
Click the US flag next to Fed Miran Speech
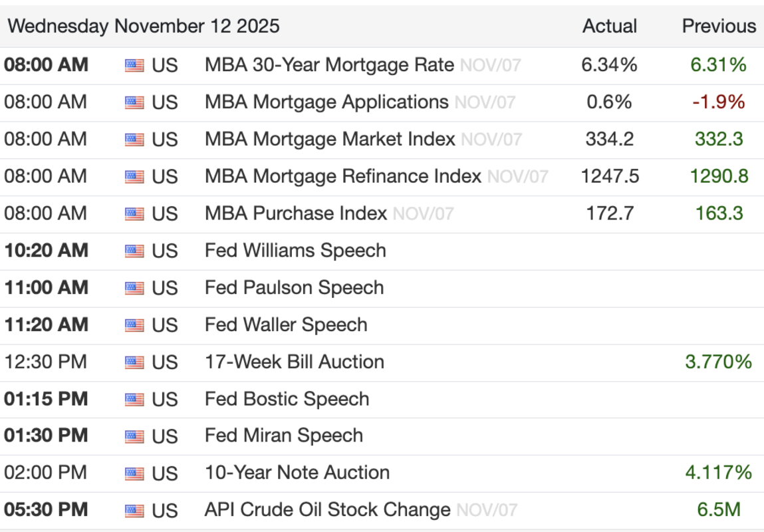[x=134, y=436]
